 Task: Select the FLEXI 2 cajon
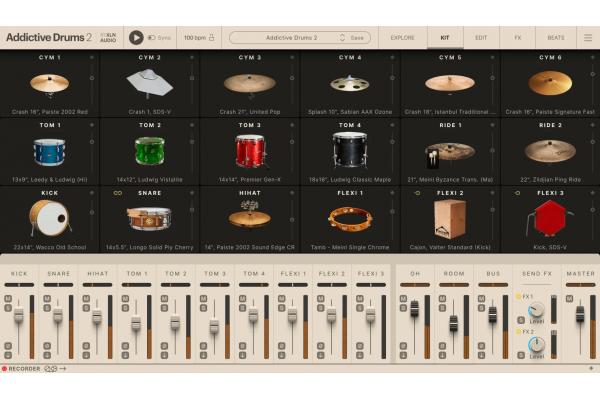(x=450, y=219)
